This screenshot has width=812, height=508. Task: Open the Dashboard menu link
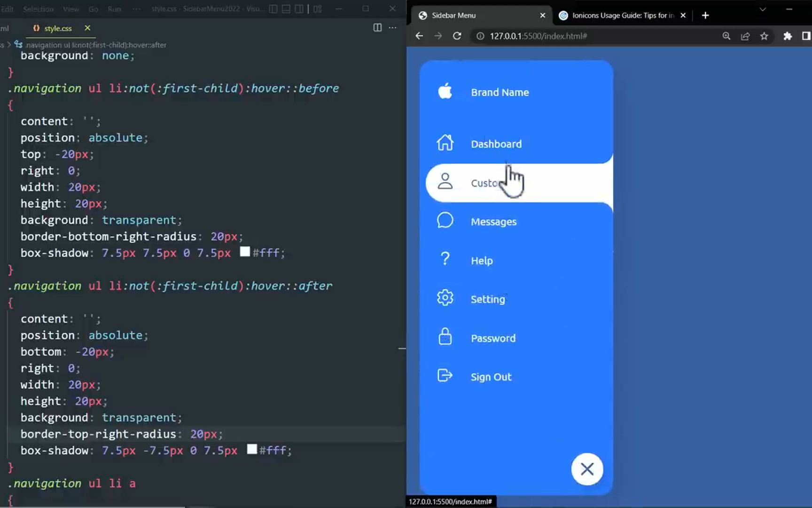496,144
